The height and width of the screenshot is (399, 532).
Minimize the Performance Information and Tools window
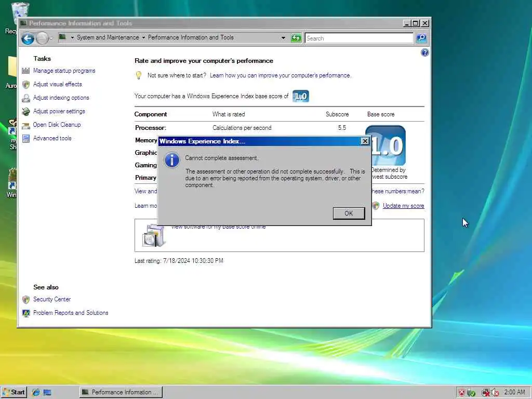(x=407, y=23)
